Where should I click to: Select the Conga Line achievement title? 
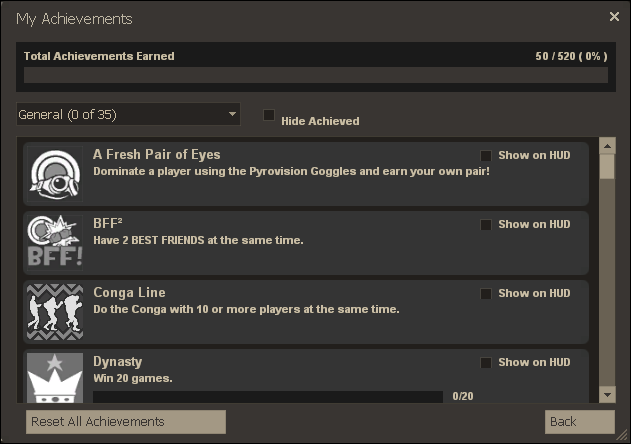tap(129, 293)
